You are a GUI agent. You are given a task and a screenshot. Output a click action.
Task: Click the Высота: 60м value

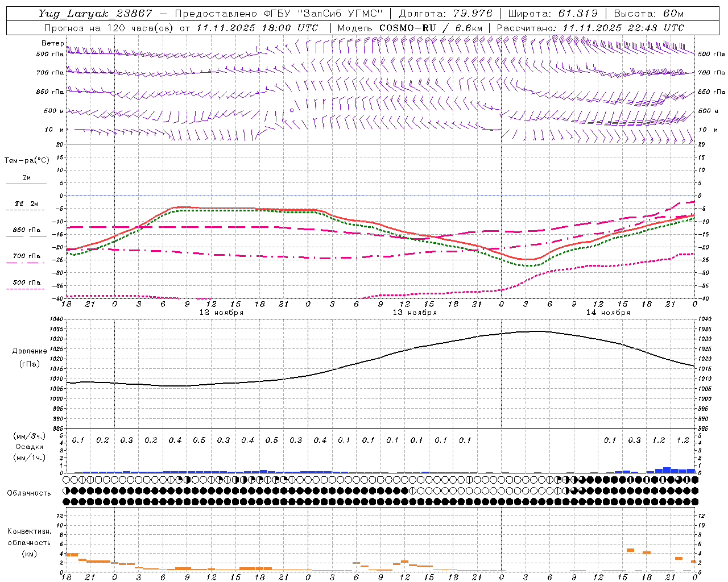649,14
